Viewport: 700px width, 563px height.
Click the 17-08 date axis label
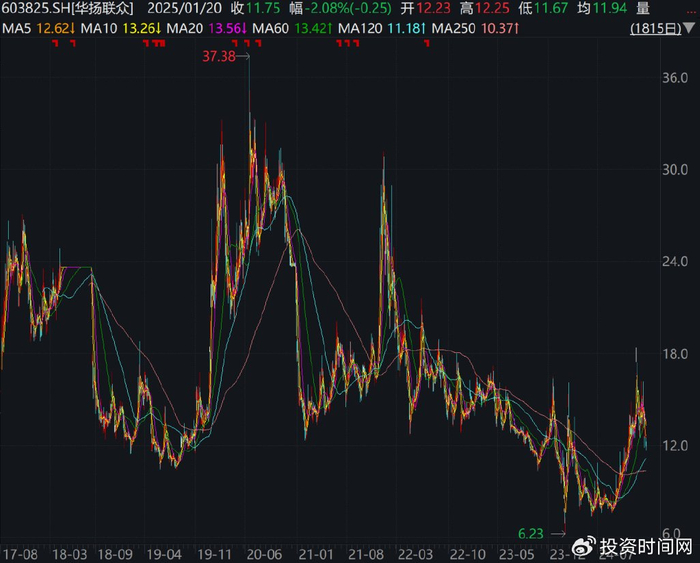pos(21,555)
